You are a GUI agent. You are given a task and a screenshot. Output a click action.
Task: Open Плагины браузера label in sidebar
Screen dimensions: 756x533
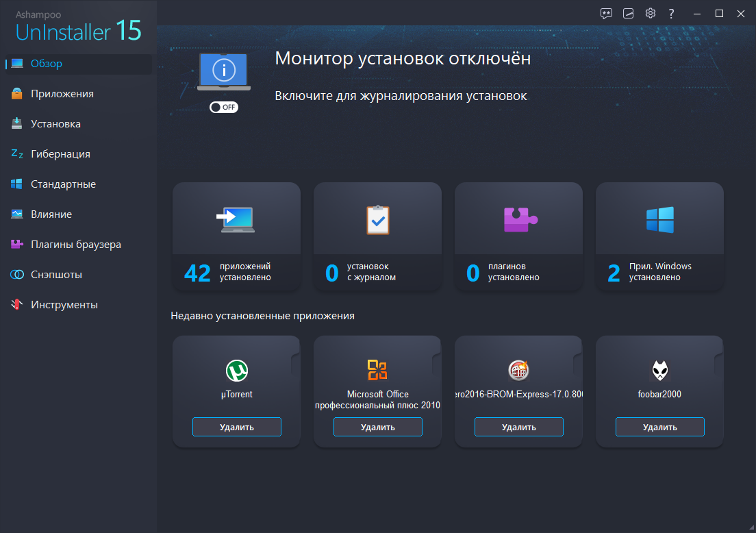[x=76, y=245]
